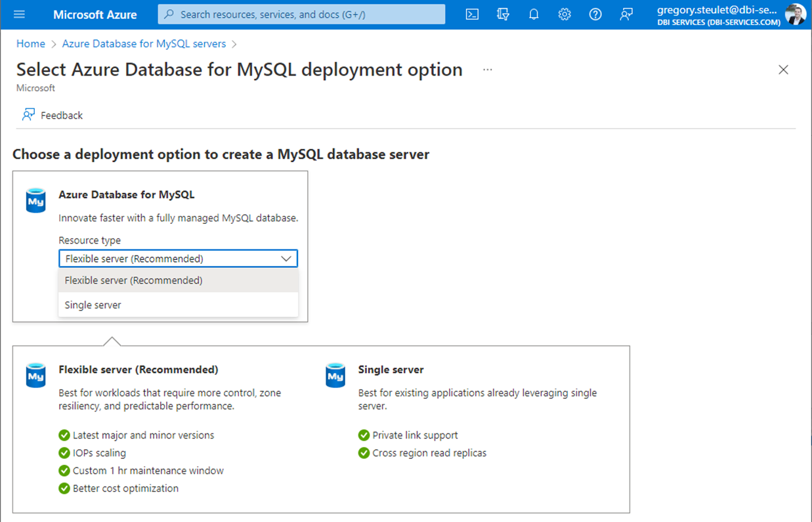This screenshot has width=812, height=522.
Task: Click the user account avatar
Action: coord(795,14)
